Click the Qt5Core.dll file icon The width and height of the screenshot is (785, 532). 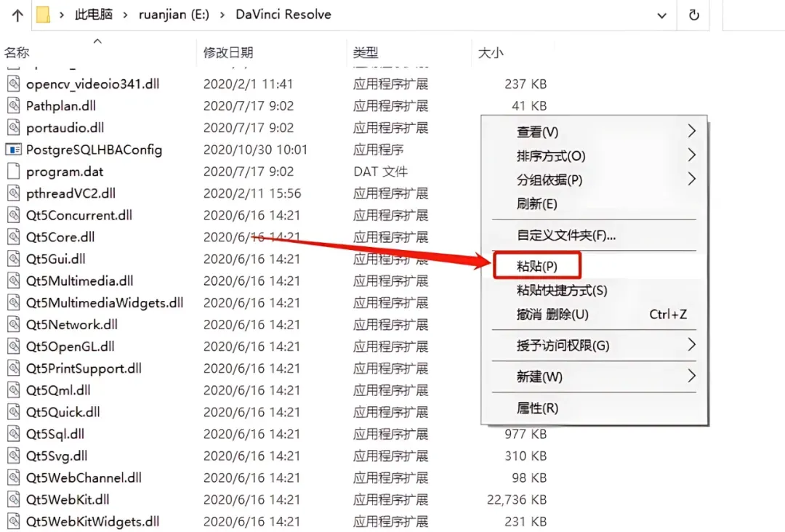tap(14, 237)
